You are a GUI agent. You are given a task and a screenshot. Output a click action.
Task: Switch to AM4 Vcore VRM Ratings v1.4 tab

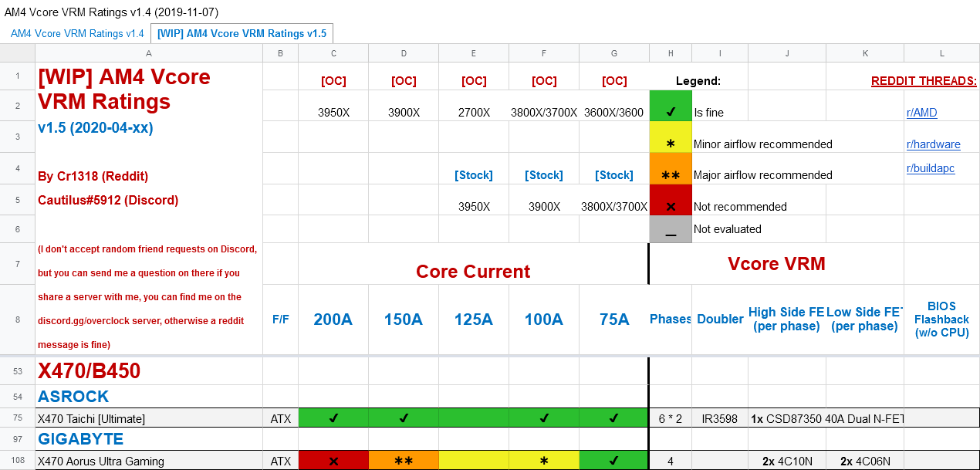click(77, 33)
